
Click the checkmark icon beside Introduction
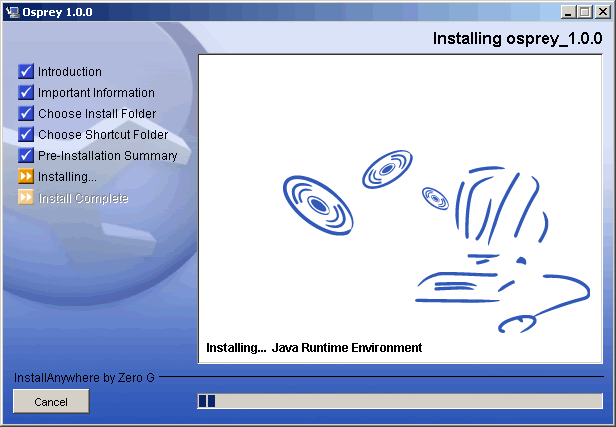[26, 72]
